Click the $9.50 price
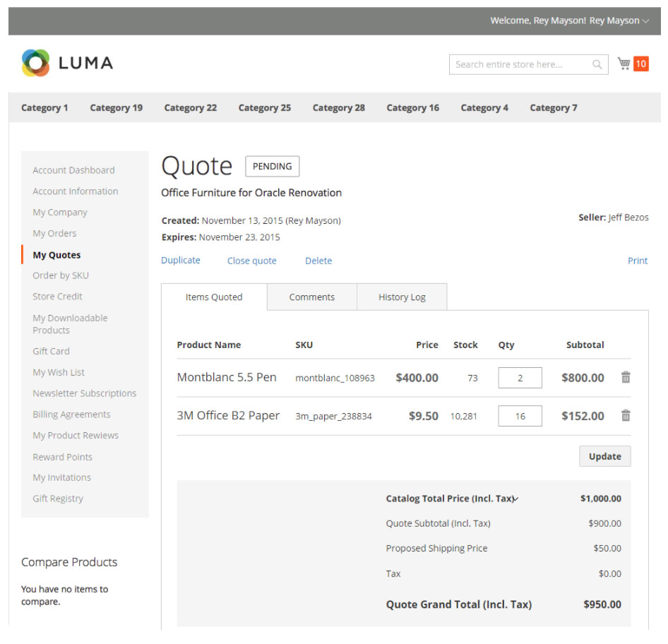 click(x=424, y=416)
